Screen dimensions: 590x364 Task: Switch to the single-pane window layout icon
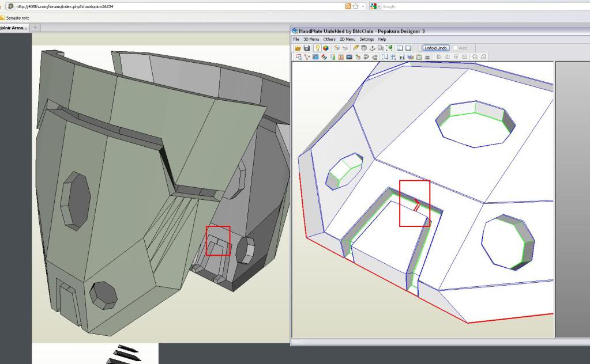click(408, 48)
